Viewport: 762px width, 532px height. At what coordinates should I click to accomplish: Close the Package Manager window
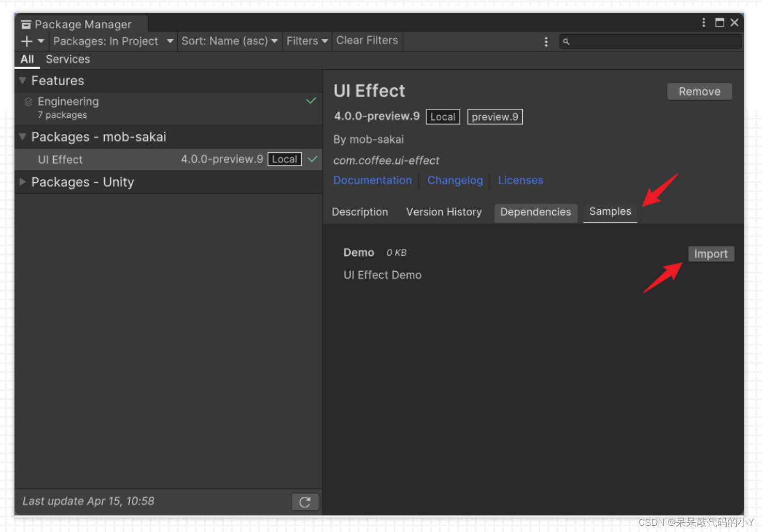pos(734,22)
